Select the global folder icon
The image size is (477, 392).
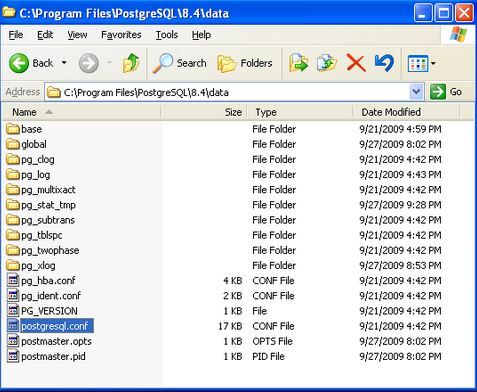point(13,144)
